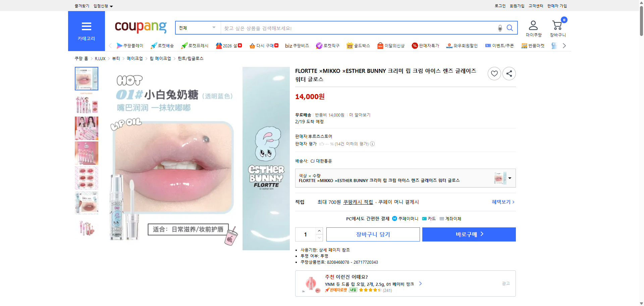The height and width of the screenshot is (306, 644).
Task: Open 이달의신상 from the nav bar
Action: (391, 45)
